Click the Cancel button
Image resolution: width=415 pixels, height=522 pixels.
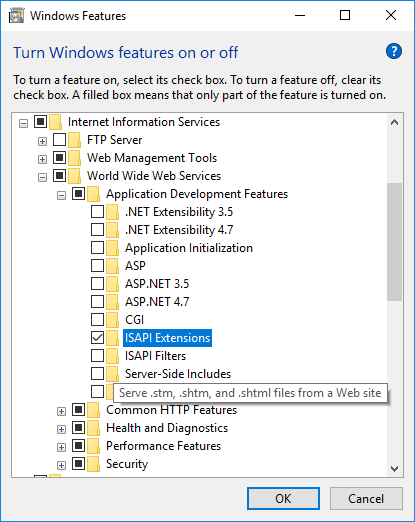click(366, 499)
